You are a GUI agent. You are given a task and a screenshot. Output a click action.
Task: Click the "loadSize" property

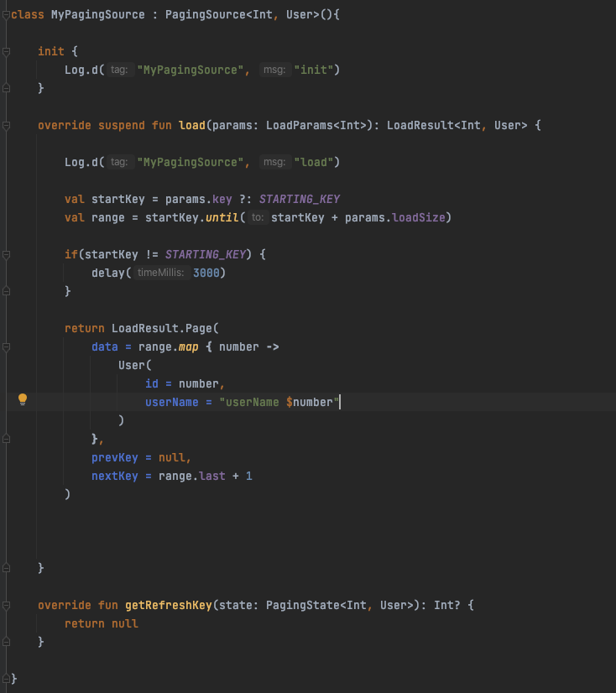419,218
